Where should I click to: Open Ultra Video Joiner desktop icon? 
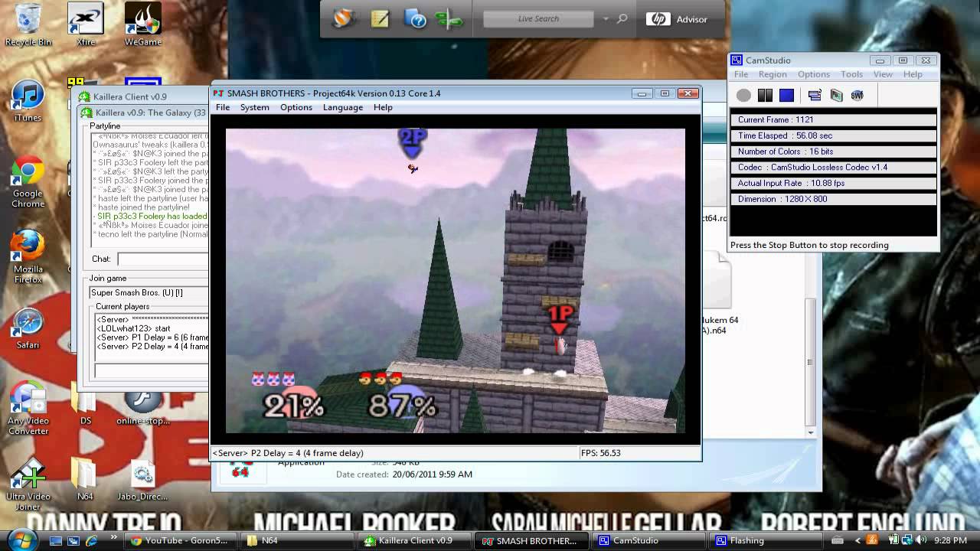tap(28, 485)
